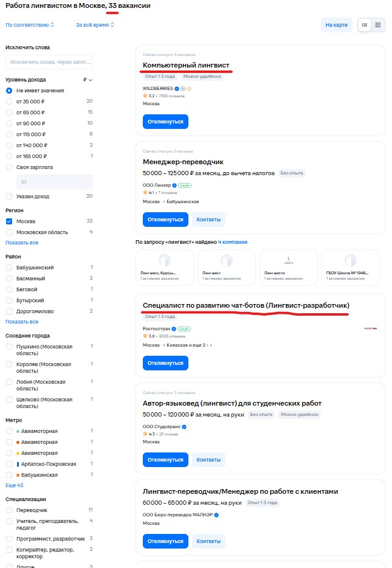392x568 pixels.
Task: Click the Росгосстрах verified badge icon
Action: (174, 329)
